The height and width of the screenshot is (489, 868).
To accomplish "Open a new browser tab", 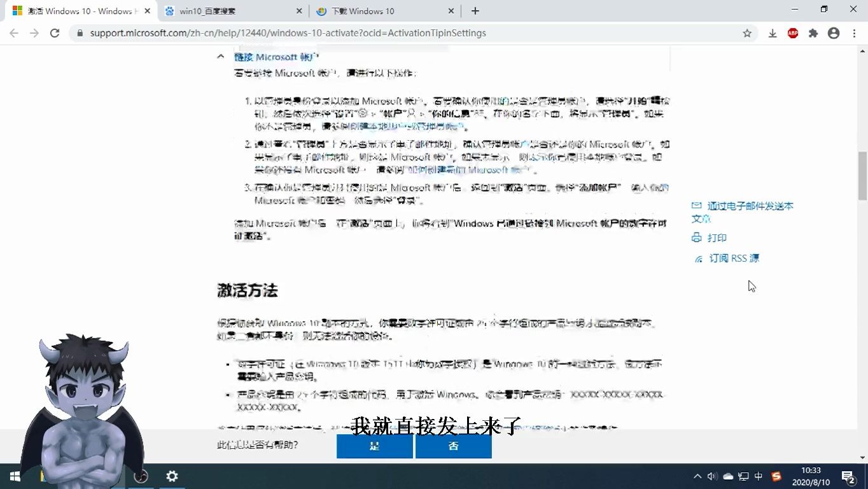I will point(475,11).
